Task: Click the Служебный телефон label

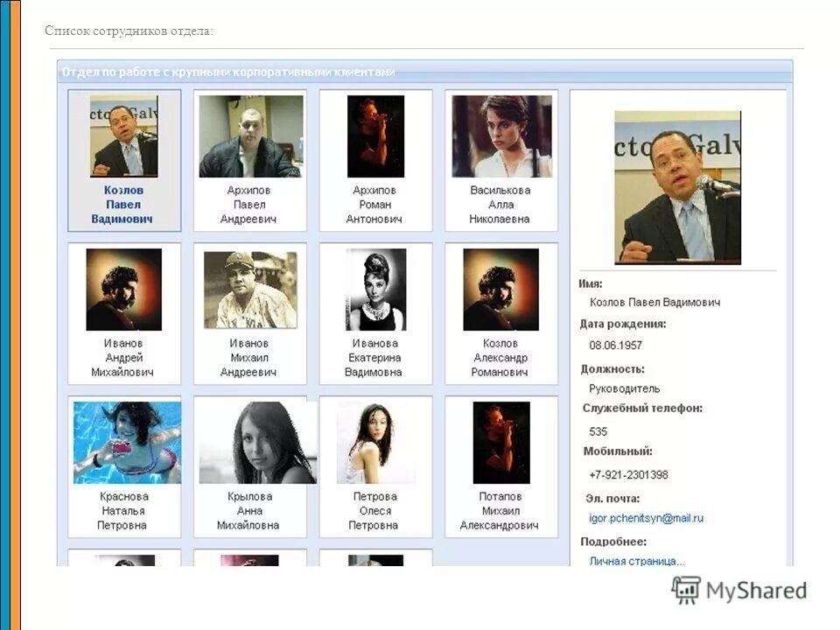Action: click(x=642, y=409)
